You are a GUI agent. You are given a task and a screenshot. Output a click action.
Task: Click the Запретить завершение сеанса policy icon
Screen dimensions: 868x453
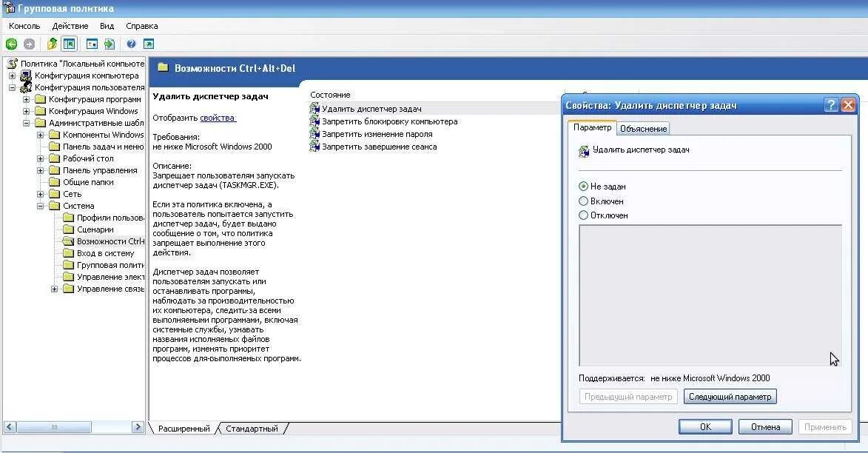click(314, 147)
